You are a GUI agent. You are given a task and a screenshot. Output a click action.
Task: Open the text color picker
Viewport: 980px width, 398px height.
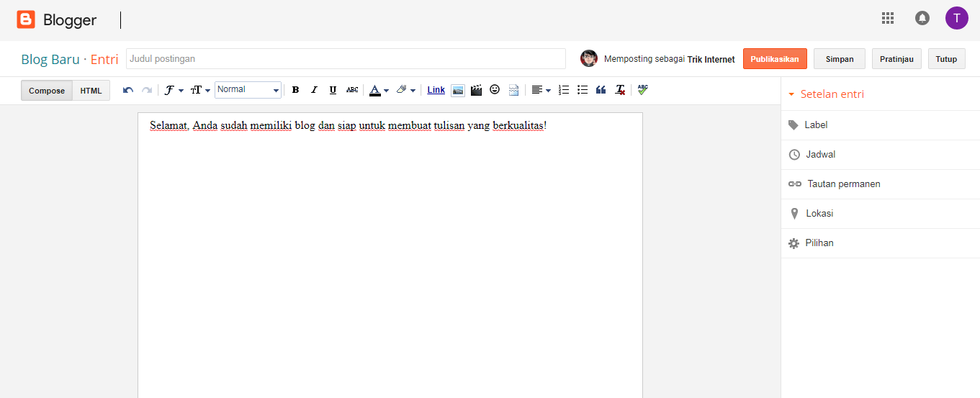[379, 90]
